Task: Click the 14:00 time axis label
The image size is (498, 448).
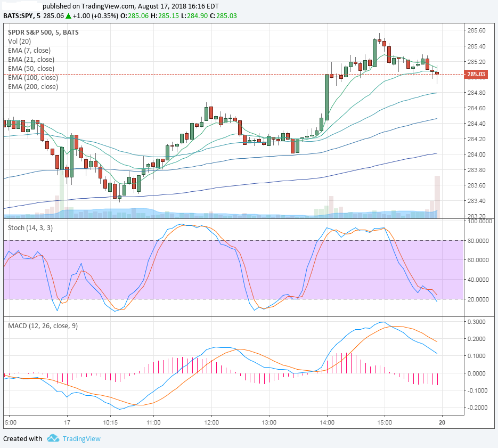Action: pyautogui.click(x=327, y=422)
